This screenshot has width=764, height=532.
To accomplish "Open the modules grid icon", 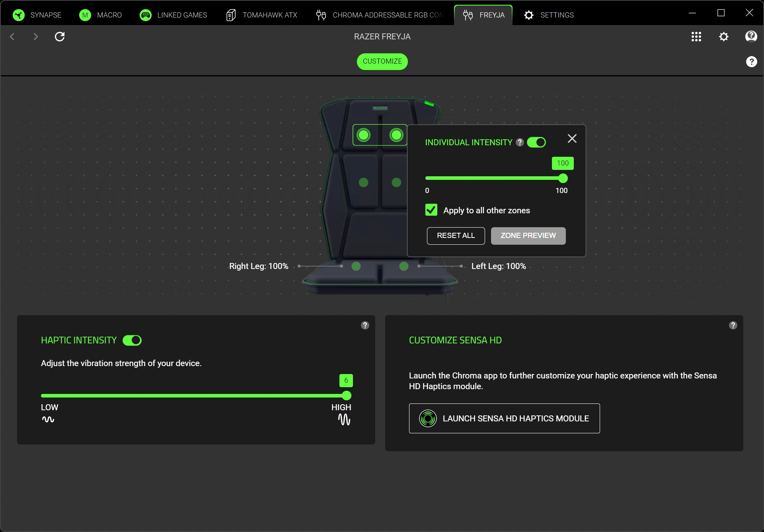I will click(x=696, y=37).
